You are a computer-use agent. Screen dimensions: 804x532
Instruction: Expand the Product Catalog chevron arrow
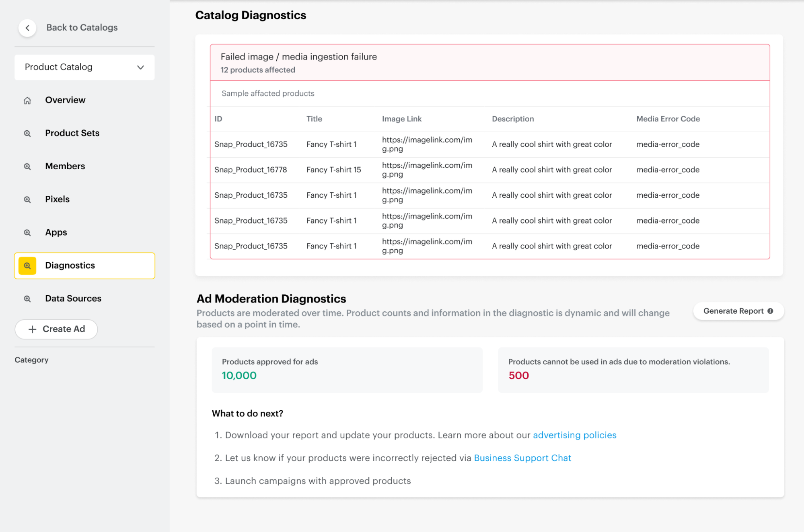[x=140, y=67]
